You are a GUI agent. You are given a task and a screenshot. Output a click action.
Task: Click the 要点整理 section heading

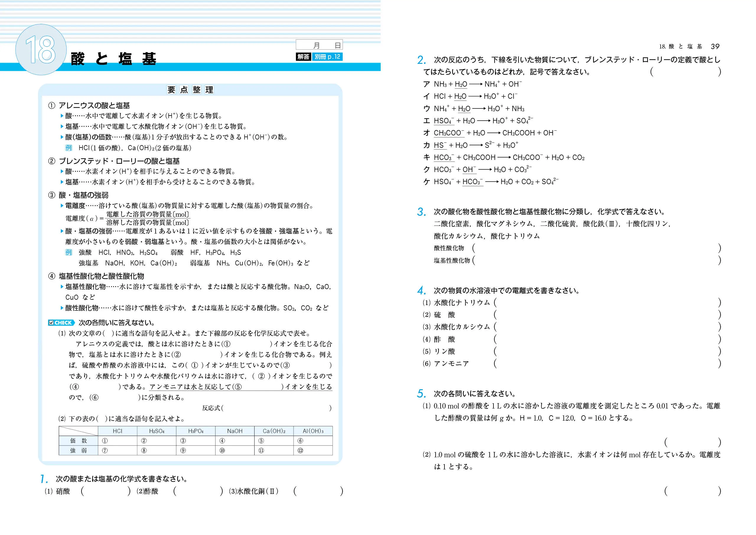pyautogui.click(x=190, y=90)
